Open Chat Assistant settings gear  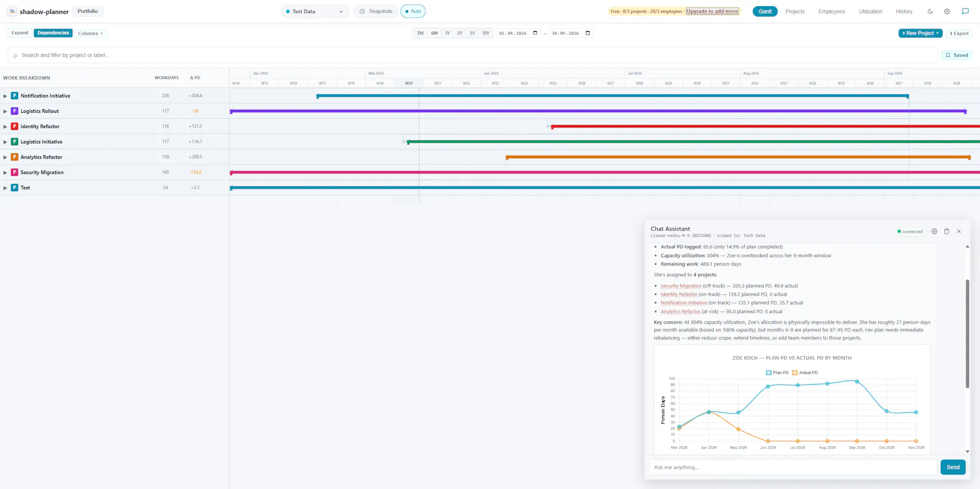[934, 231]
